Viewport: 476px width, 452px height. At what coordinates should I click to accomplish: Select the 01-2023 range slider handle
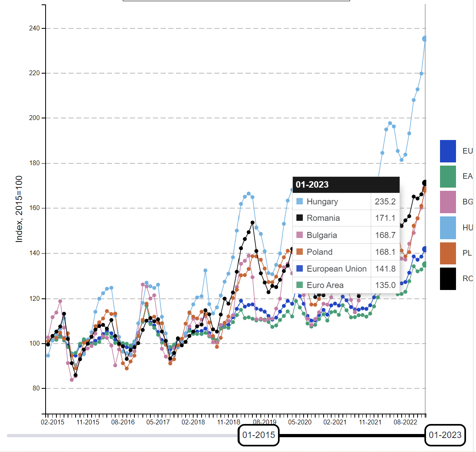click(445, 435)
